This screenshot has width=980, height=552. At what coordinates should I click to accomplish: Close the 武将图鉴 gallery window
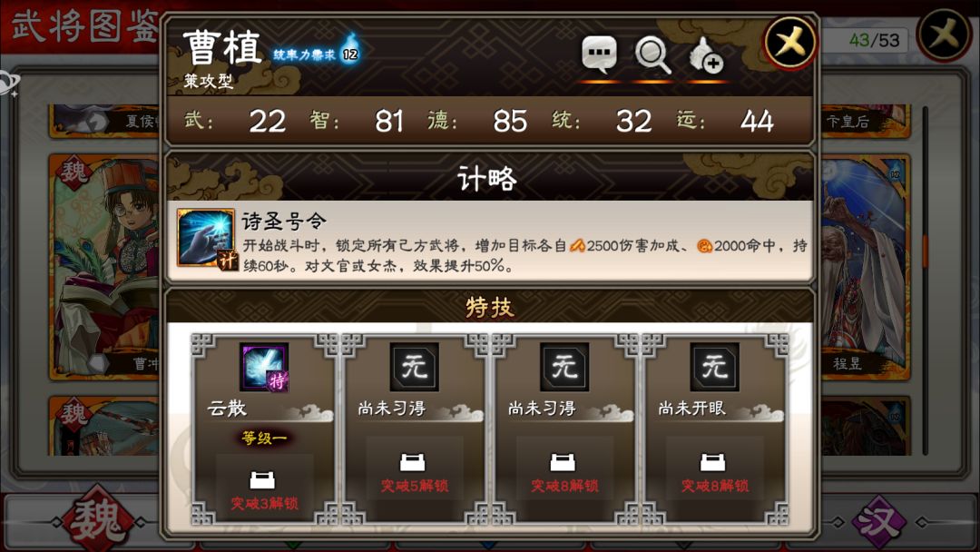click(944, 35)
